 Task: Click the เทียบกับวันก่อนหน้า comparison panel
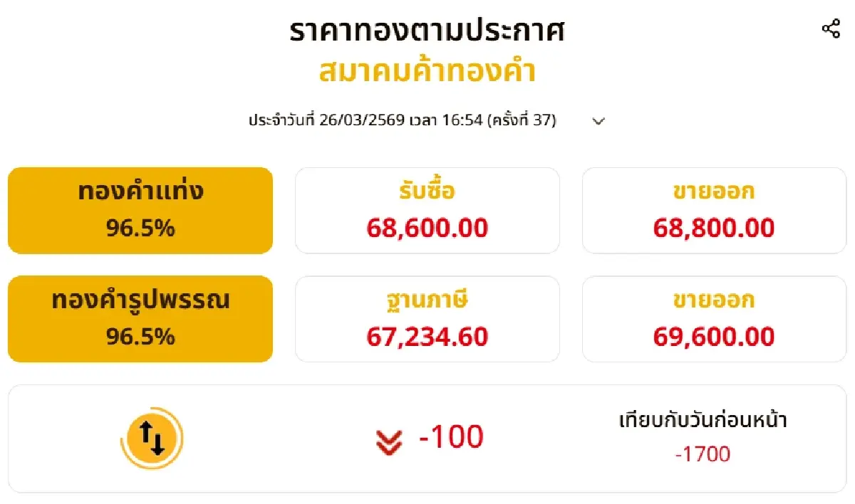(x=703, y=421)
